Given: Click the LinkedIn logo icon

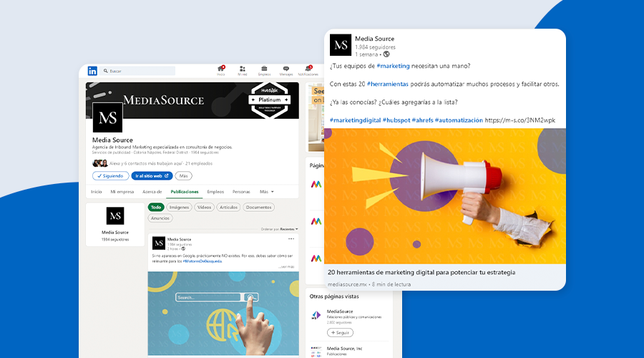Looking at the screenshot, I should tap(92, 71).
